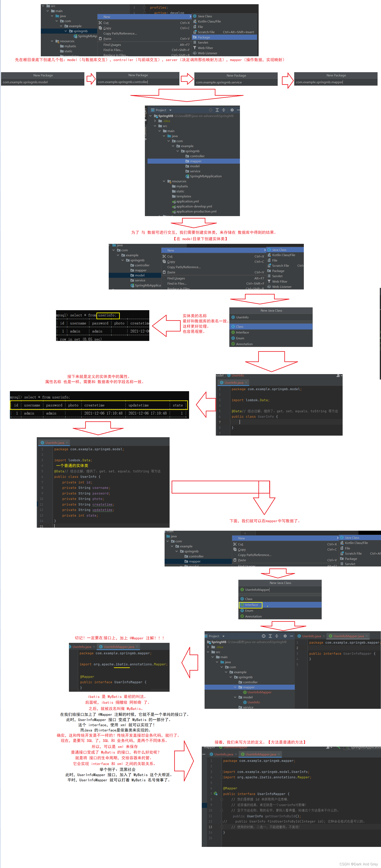
Task: Select Interface type in the UserInfo dialog
Action: (271, 332)
